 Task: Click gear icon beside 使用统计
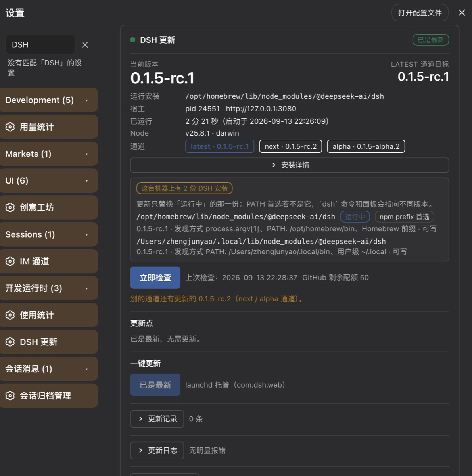pos(10,315)
